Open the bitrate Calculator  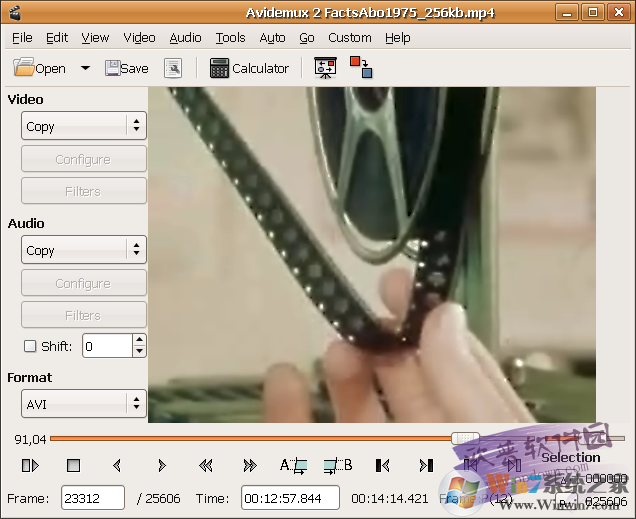(249, 68)
